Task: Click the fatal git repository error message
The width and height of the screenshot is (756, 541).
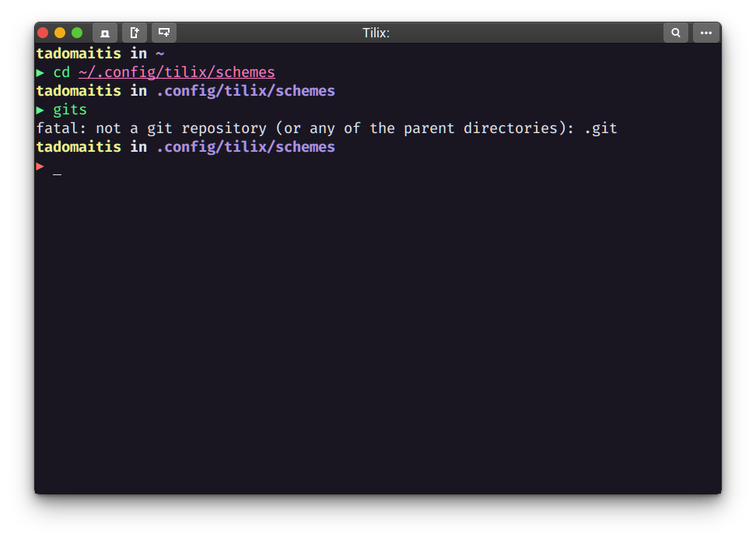Action: click(x=326, y=128)
